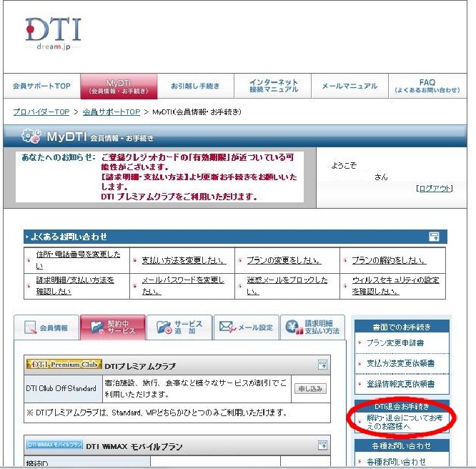This screenshot has height=469, width=476.
Task: Select the メール設定 tab
Action: click(246, 328)
